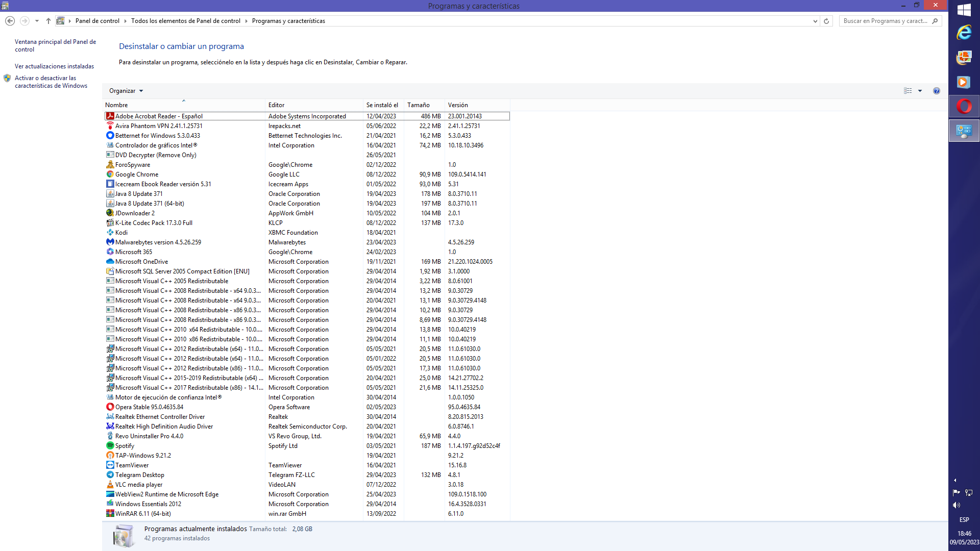Click the JDownloader 2 icon
This screenshot has width=980, height=551.
(110, 213)
